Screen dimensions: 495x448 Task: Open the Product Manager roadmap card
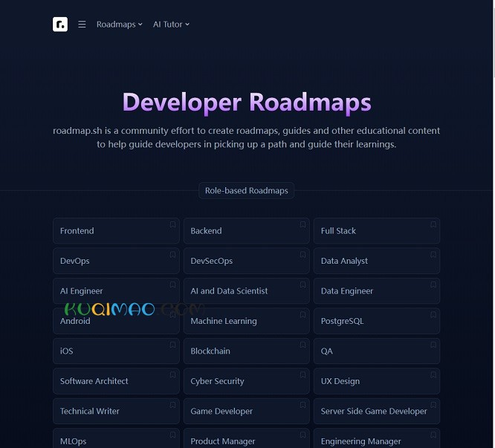pyautogui.click(x=246, y=438)
